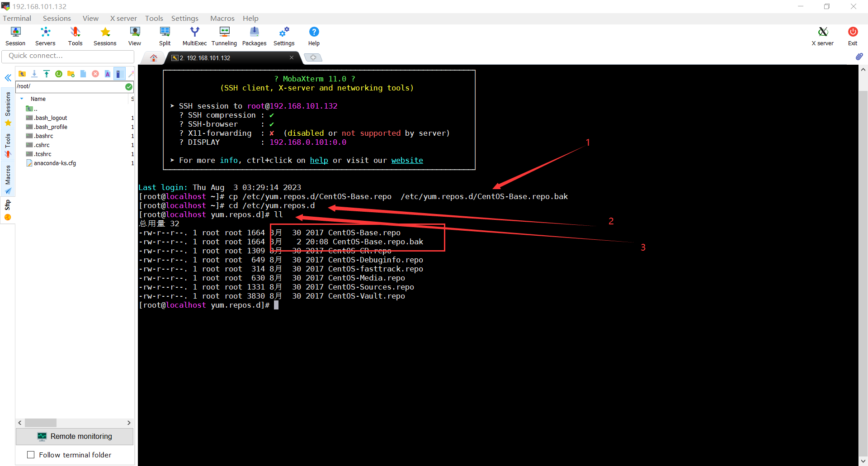The height and width of the screenshot is (466, 868).
Task: Open the Tools menu
Action: pos(154,18)
